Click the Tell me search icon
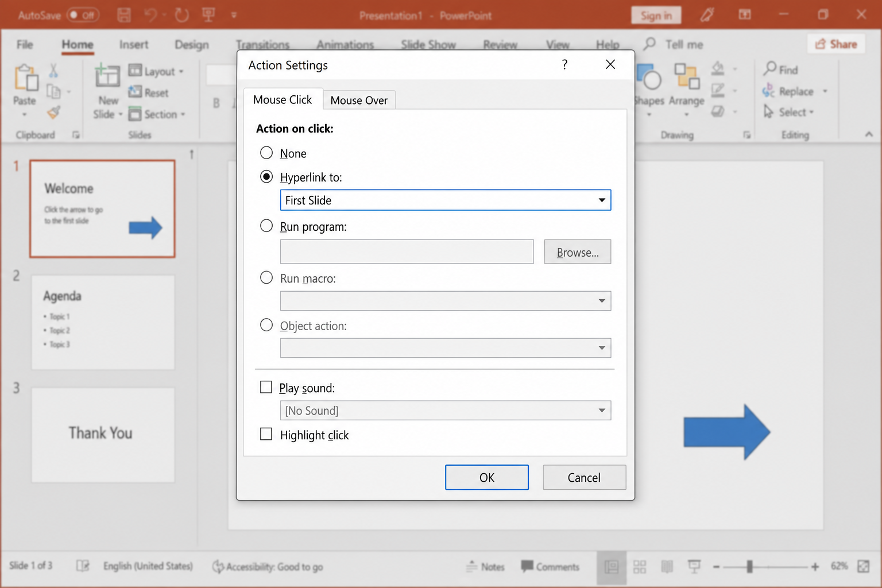Screen dimensions: 882x588 point(649,44)
